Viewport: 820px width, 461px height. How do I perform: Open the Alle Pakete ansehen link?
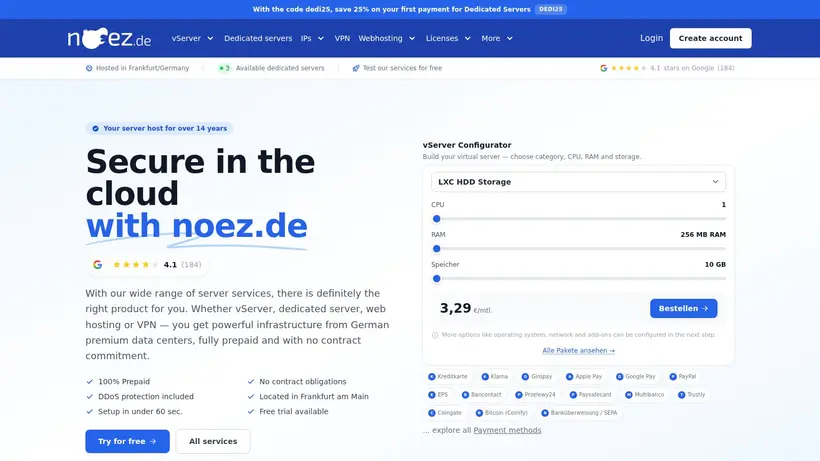pos(578,351)
